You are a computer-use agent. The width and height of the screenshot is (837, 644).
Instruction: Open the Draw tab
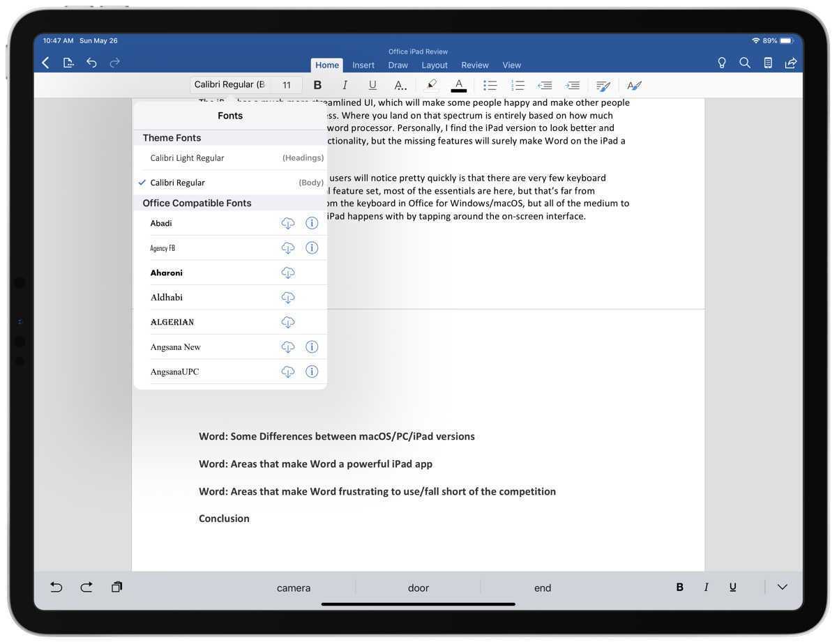pos(398,65)
